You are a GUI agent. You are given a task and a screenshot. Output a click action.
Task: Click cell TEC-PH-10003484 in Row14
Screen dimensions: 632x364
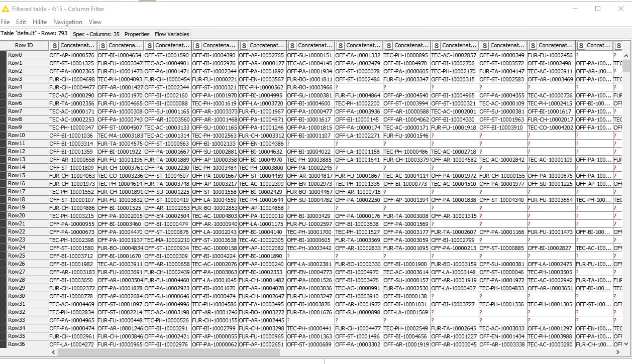click(215, 168)
